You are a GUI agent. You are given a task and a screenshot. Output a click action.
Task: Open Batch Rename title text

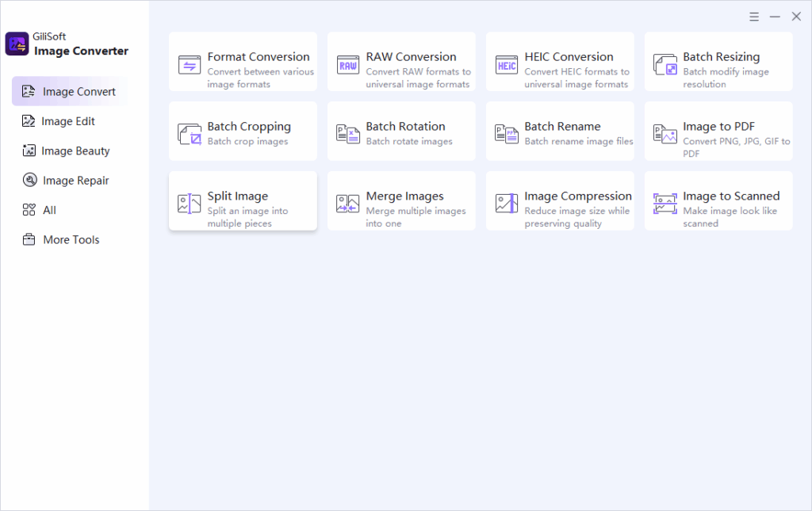(562, 126)
